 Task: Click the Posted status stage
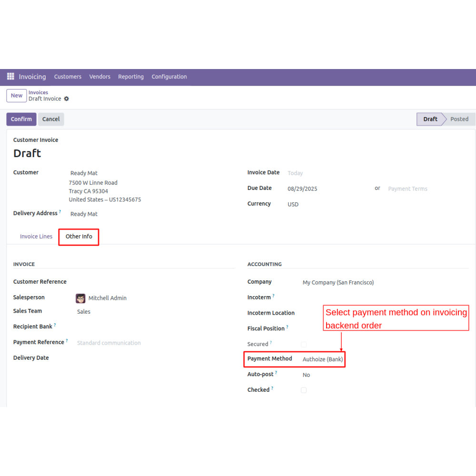point(459,119)
